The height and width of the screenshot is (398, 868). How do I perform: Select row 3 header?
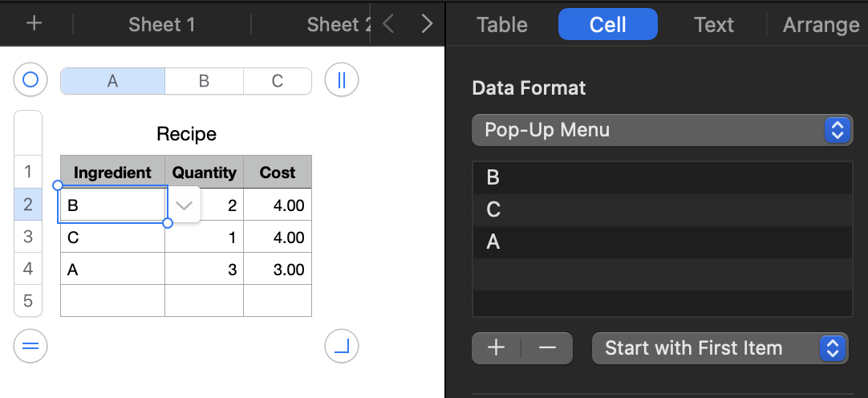point(28,237)
